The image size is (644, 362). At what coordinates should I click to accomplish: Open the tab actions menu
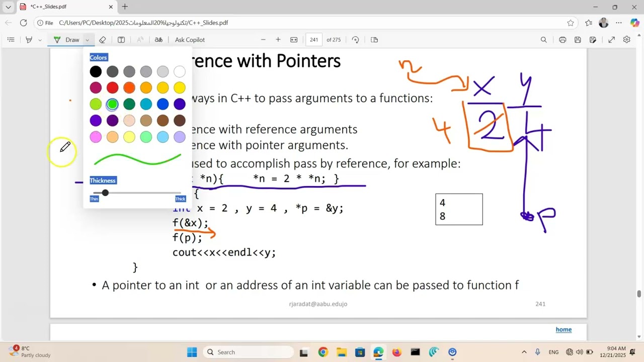(8, 7)
